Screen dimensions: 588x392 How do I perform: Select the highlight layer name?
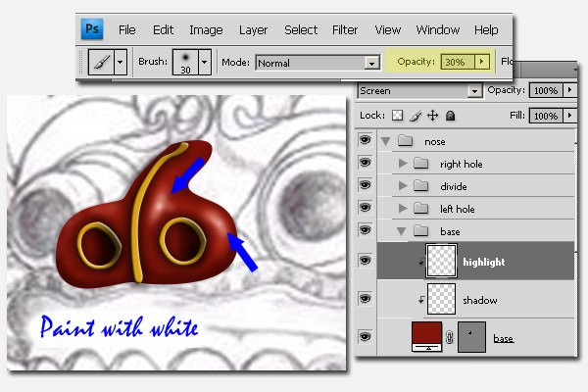(484, 263)
